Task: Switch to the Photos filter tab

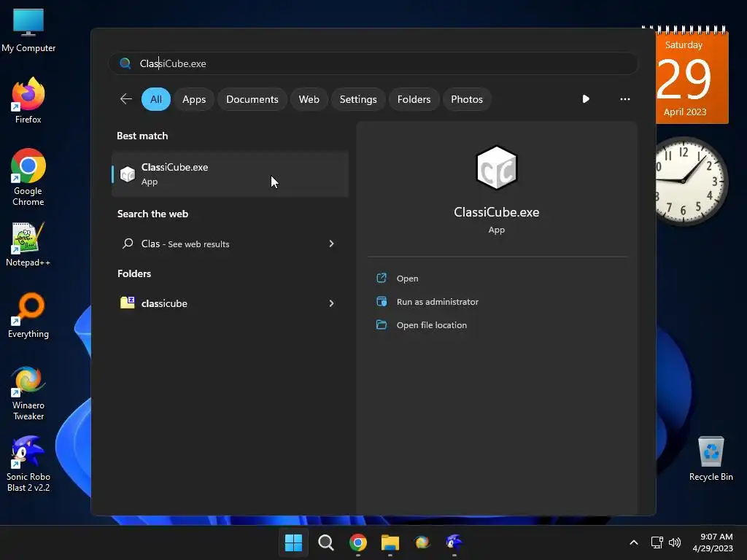Action: click(x=467, y=99)
